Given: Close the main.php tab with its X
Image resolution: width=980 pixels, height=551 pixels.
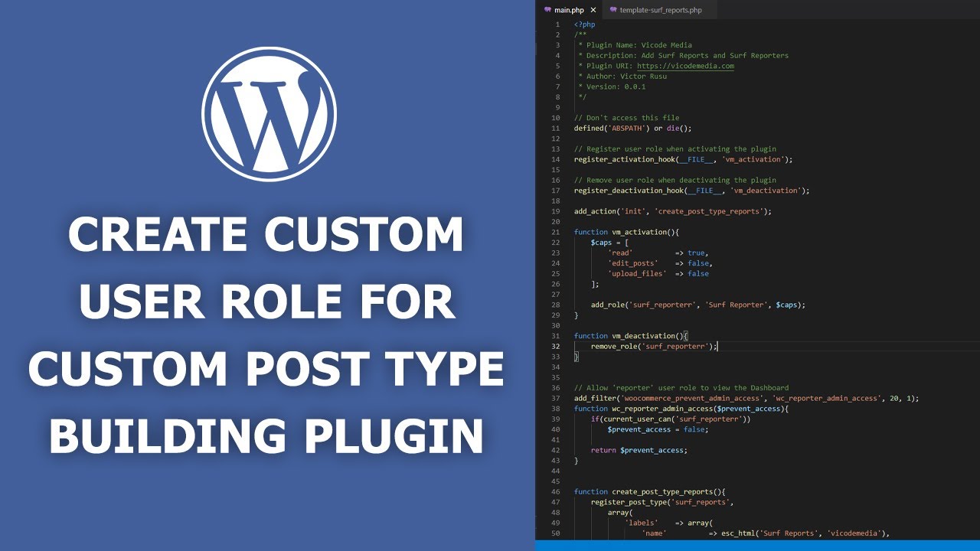Looking at the screenshot, I should 593,10.
